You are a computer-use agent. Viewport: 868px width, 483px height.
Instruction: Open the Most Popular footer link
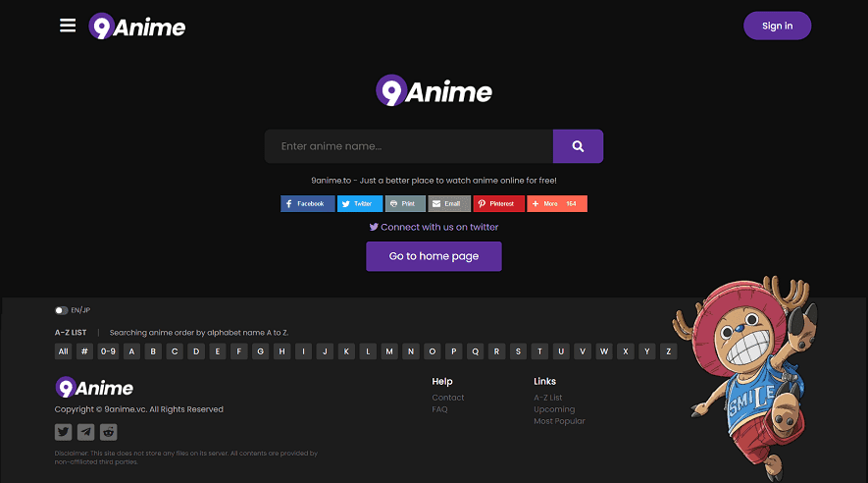559,421
